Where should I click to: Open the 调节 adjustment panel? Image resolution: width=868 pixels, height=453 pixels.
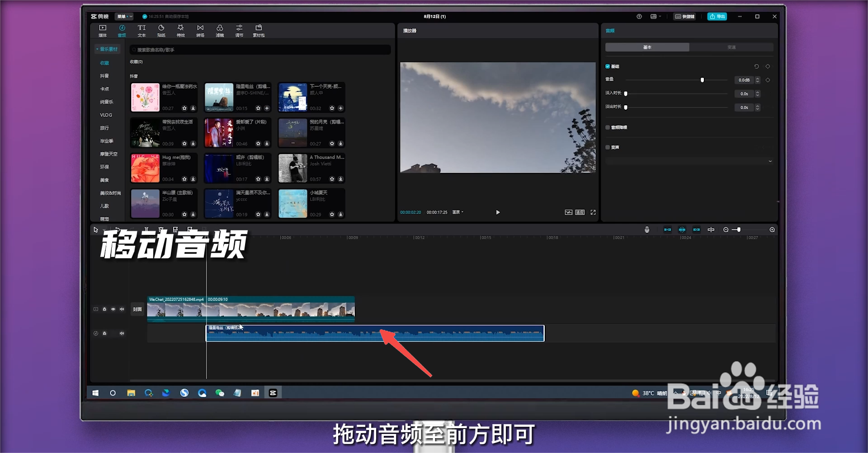tap(239, 30)
